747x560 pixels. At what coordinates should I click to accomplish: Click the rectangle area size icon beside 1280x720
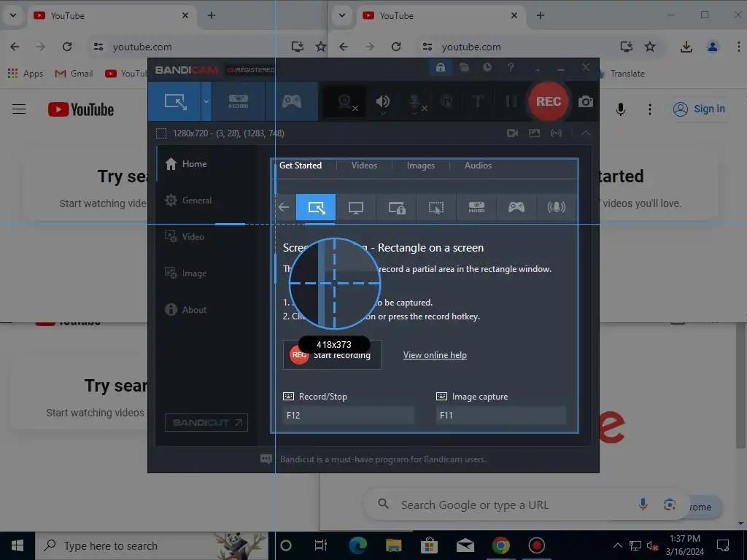tap(161, 133)
